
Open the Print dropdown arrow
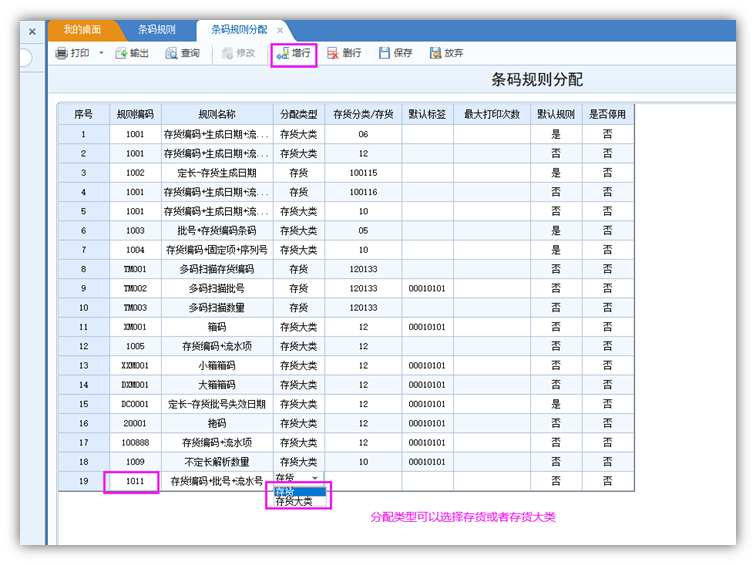(101, 53)
